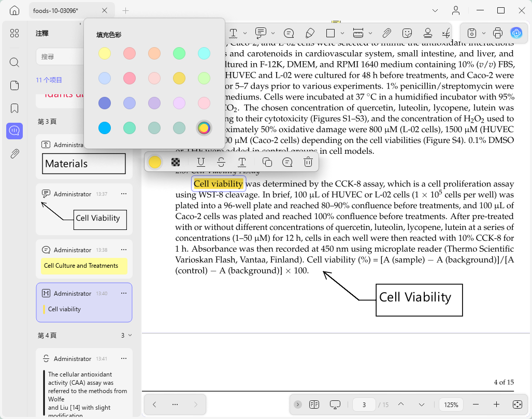Open the bookmarks sidebar panel

click(x=15, y=108)
